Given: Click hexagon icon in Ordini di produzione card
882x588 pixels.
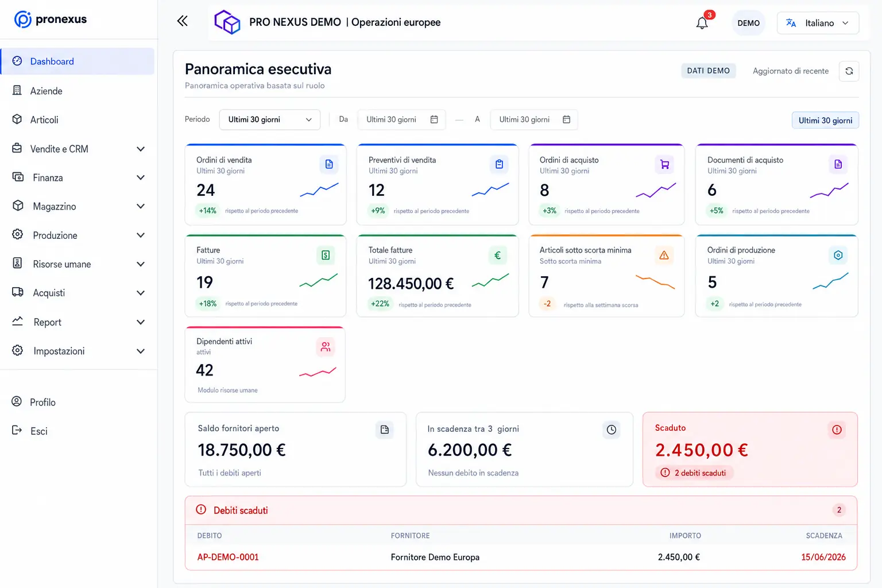Looking at the screenshot, I should (838, 255).
